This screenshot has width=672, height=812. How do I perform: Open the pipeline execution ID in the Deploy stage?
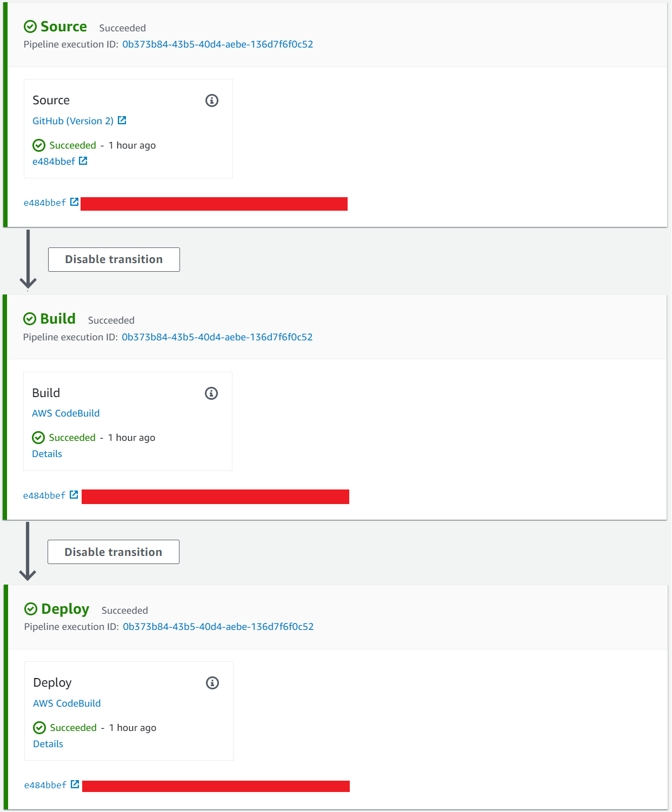pos(217,627)
